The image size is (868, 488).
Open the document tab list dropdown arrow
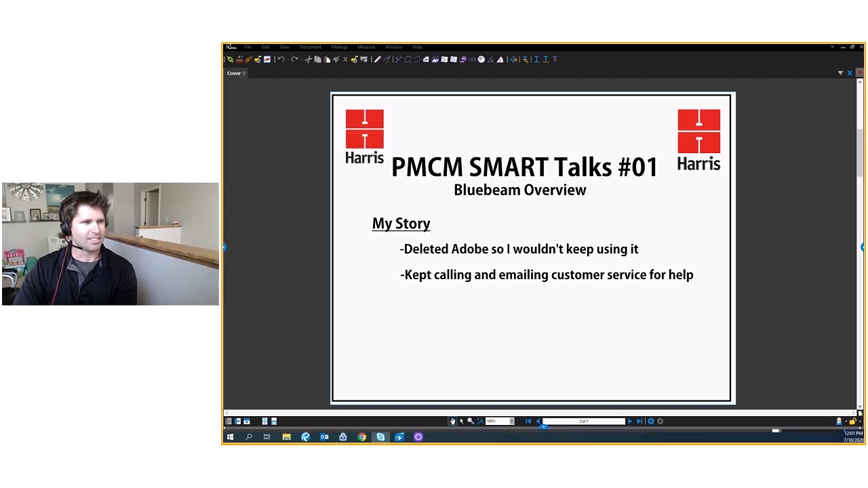point(840,73)
